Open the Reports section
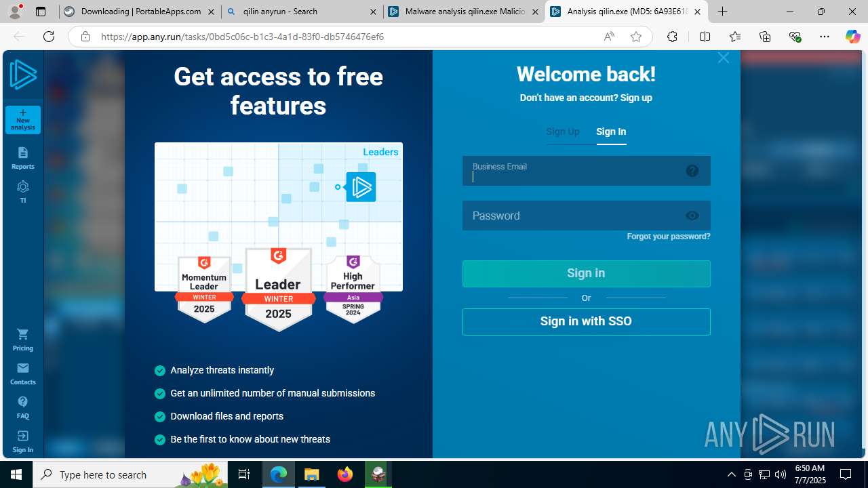The width and height of the screenshot is (868, 488). tap(23, 159)
